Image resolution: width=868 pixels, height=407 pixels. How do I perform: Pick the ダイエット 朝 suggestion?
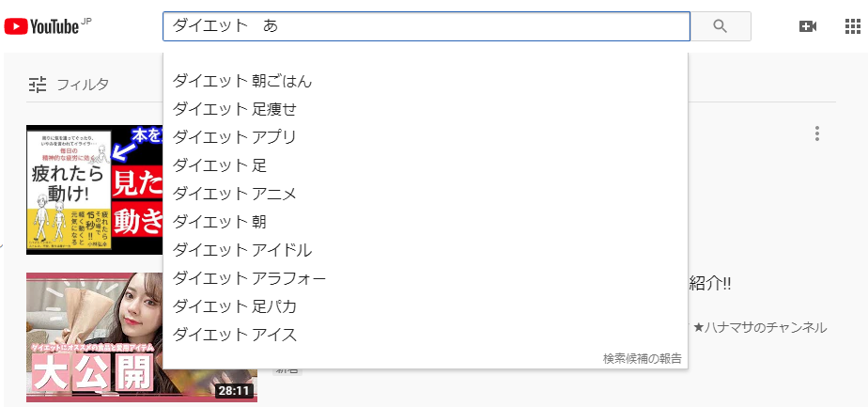click(426, 222)
